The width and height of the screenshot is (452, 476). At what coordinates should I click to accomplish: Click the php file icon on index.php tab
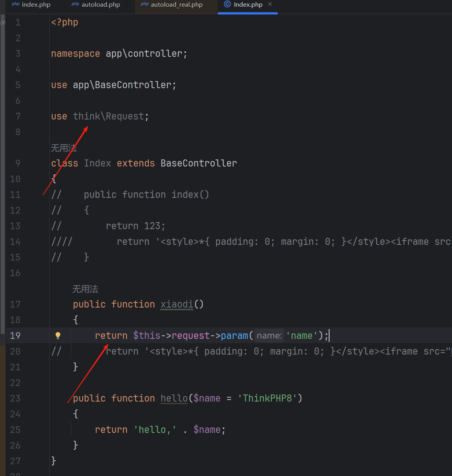pyautogui.click(x=16, y=4)
